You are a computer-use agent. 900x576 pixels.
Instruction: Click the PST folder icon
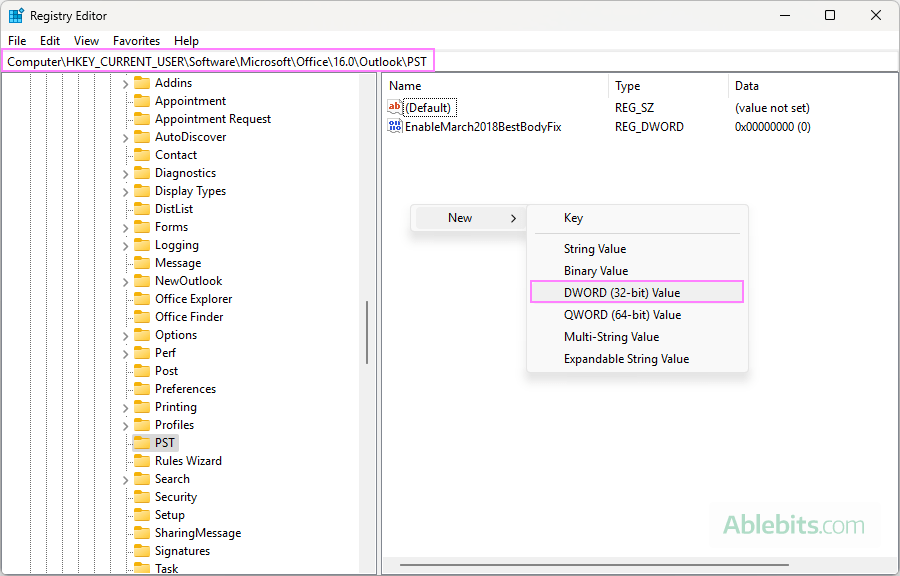pyautogui.click(x=142, y=443)
